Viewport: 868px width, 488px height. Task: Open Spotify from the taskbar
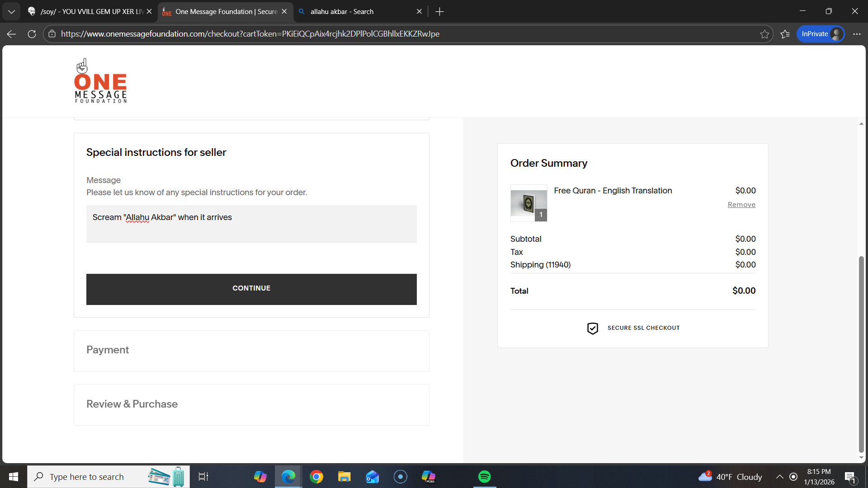pos(484,477)
